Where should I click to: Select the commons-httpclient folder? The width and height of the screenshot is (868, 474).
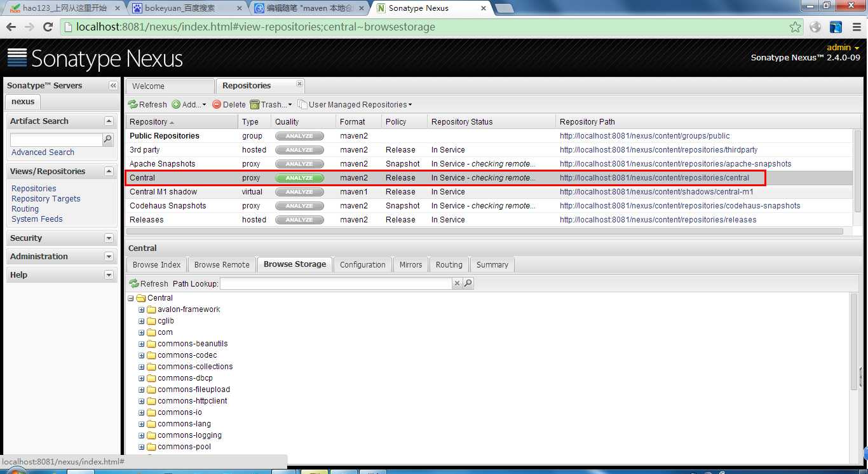tap(192, 401)
